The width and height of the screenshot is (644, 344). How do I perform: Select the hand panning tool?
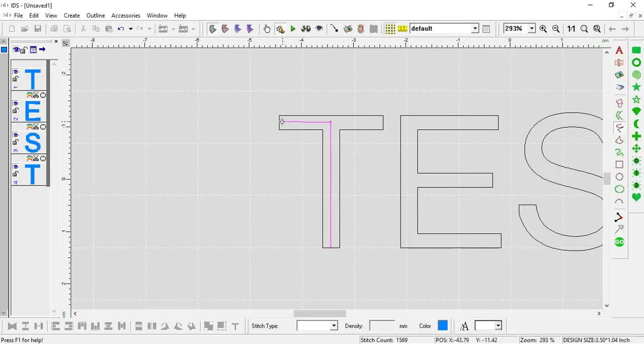click(267, 29)
